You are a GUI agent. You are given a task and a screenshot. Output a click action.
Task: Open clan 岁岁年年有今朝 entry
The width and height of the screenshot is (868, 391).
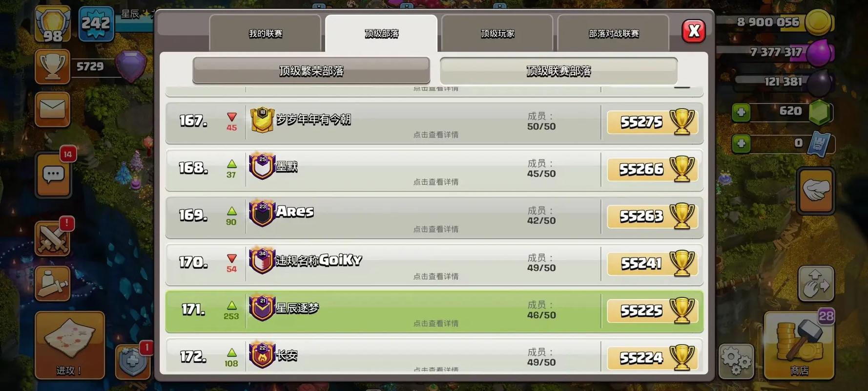coord(434,123)
